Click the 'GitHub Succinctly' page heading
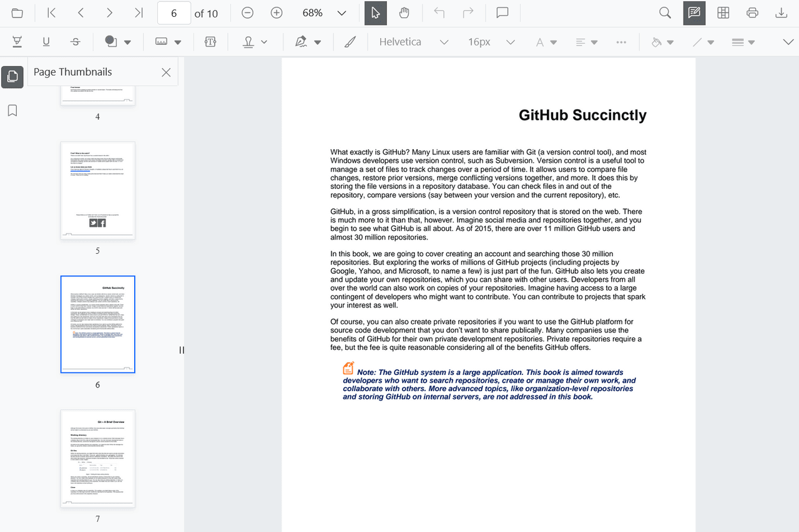The width and height of the screenshot is (799, 532). [582, 115]
